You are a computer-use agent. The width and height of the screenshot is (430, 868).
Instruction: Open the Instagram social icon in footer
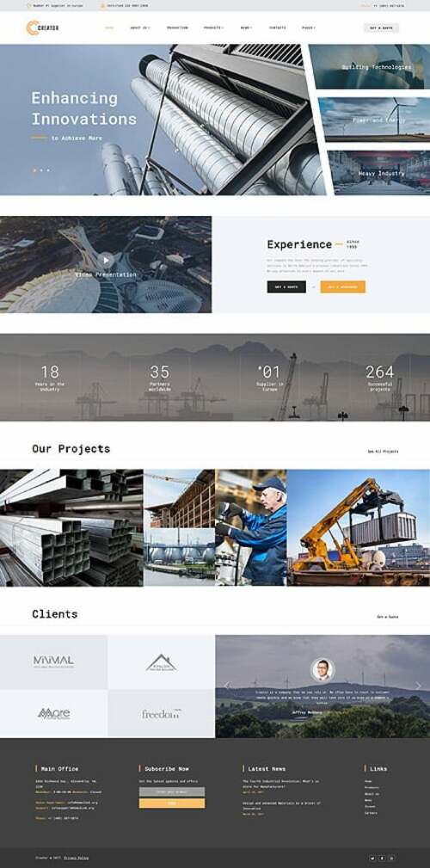pos(392,858)
